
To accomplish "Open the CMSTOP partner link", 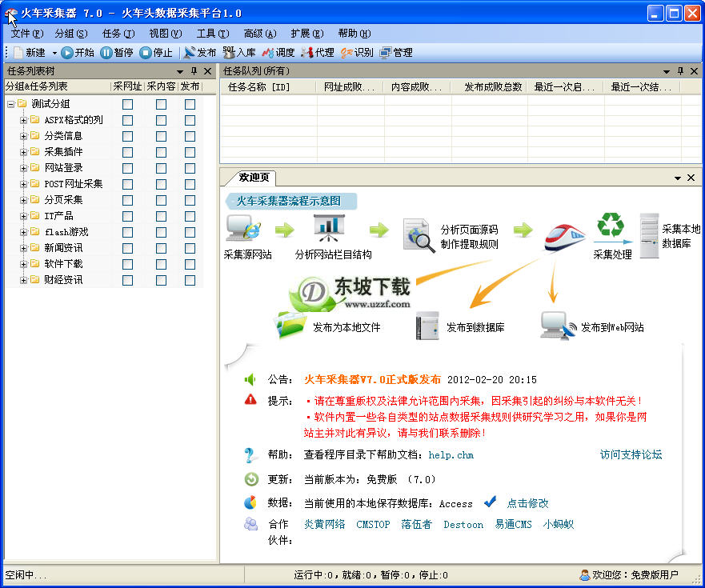I will pyautogui.click(x=373, y=525).
